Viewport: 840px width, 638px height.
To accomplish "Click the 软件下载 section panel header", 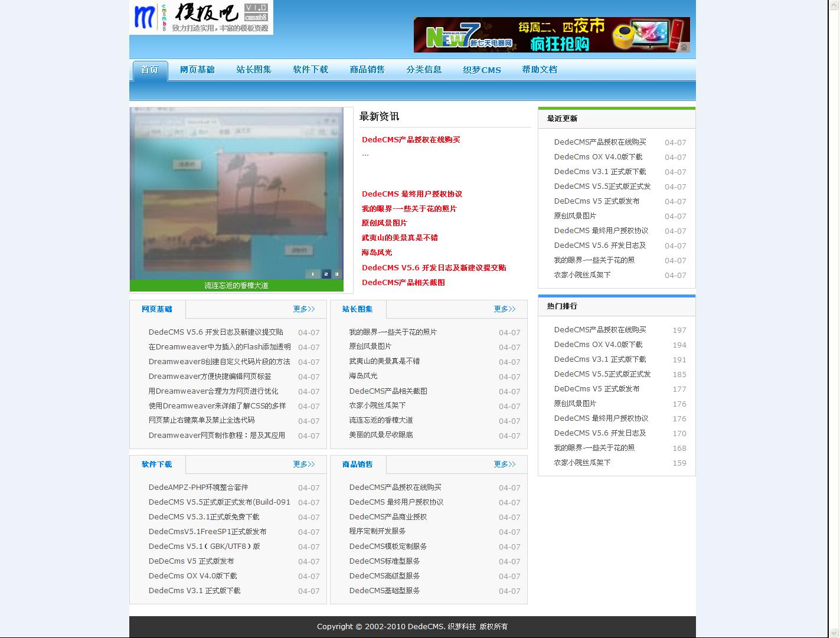I will point(157,464).
